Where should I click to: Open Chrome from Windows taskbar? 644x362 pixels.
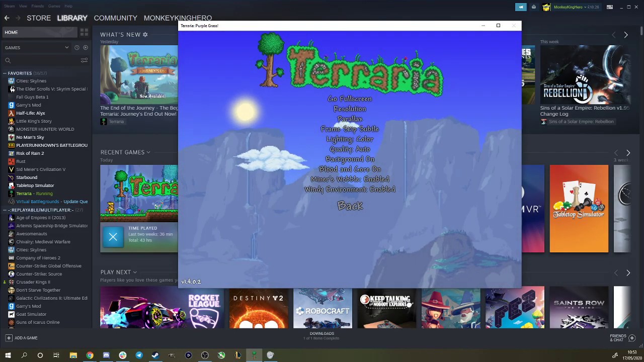pos(90,355)
